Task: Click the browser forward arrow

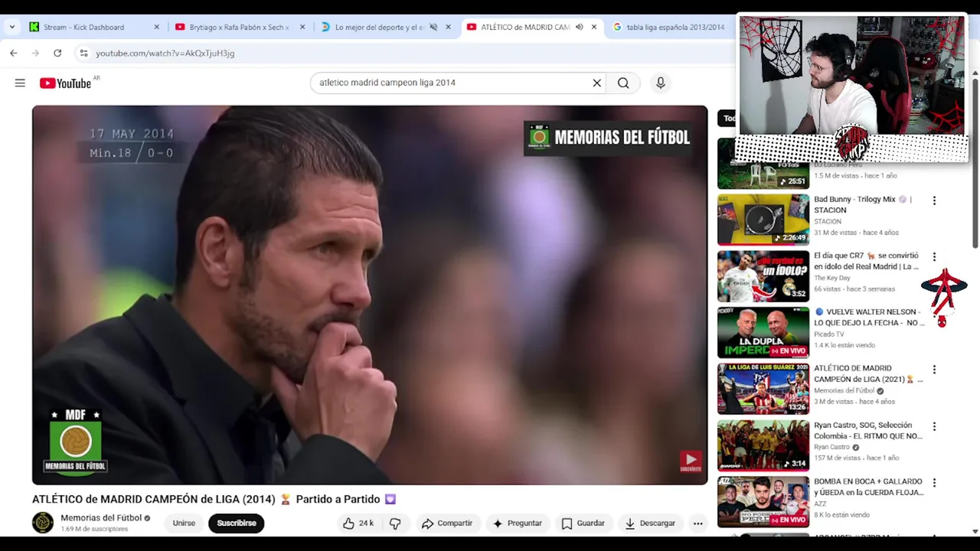Action: click(35, 53)
